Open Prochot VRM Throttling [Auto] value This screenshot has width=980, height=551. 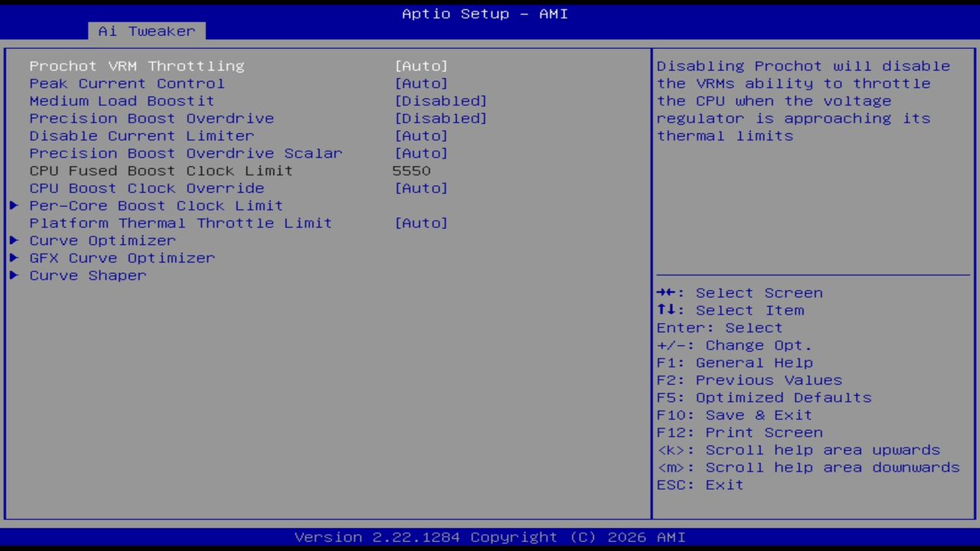click(x=421, y=66)
